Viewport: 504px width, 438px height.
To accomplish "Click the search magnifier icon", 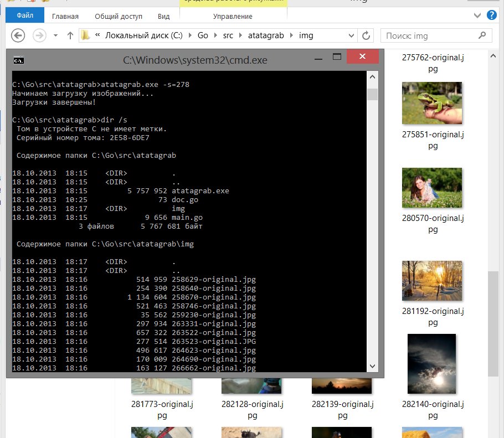I will click(482, 35).
